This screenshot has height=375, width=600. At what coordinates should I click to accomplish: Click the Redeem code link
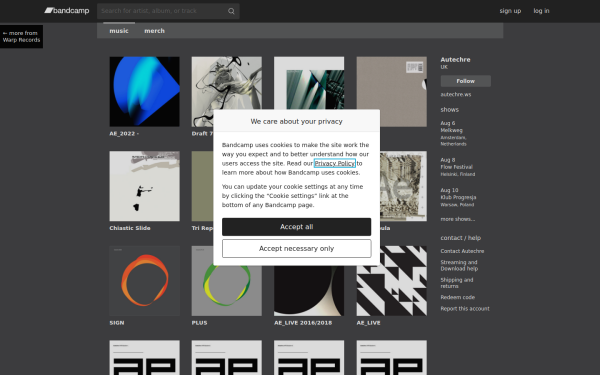(x=458, y=297)
